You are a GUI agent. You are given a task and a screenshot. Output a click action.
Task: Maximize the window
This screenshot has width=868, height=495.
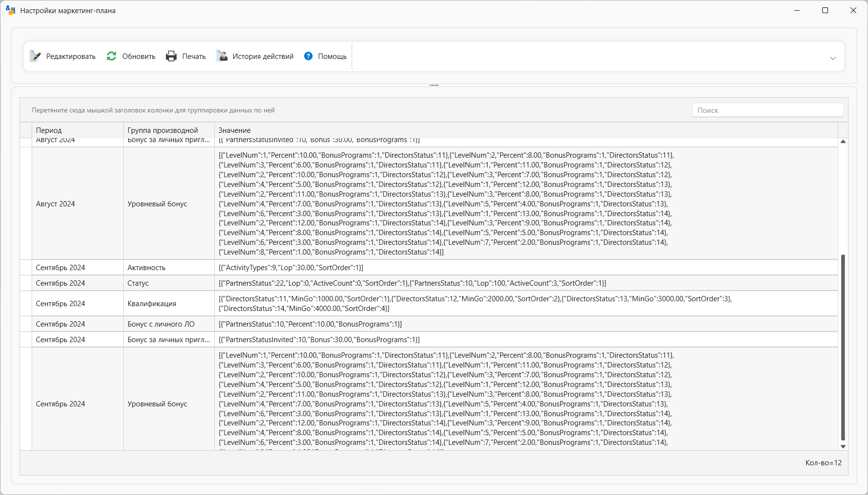tap(825, 10)
